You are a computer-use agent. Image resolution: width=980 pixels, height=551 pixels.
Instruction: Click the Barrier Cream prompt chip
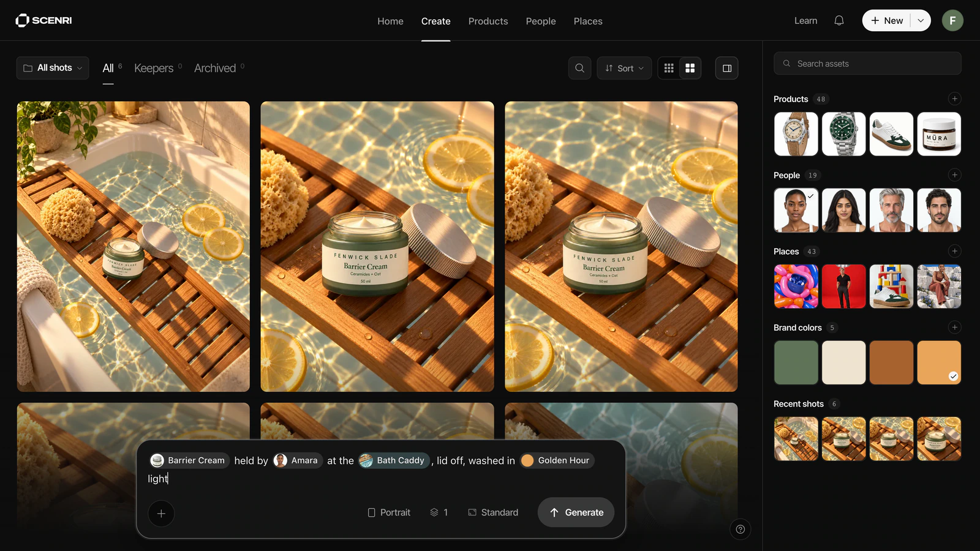189,460
